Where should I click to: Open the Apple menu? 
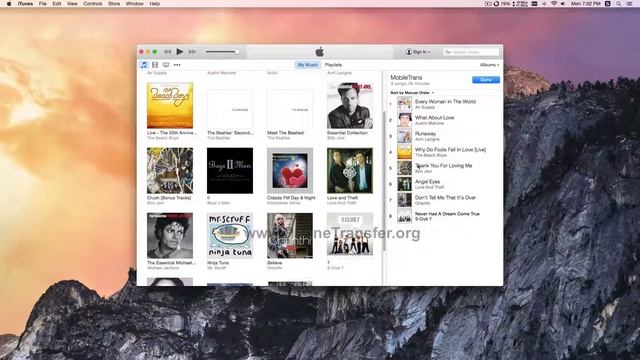[x=9, y=4]
